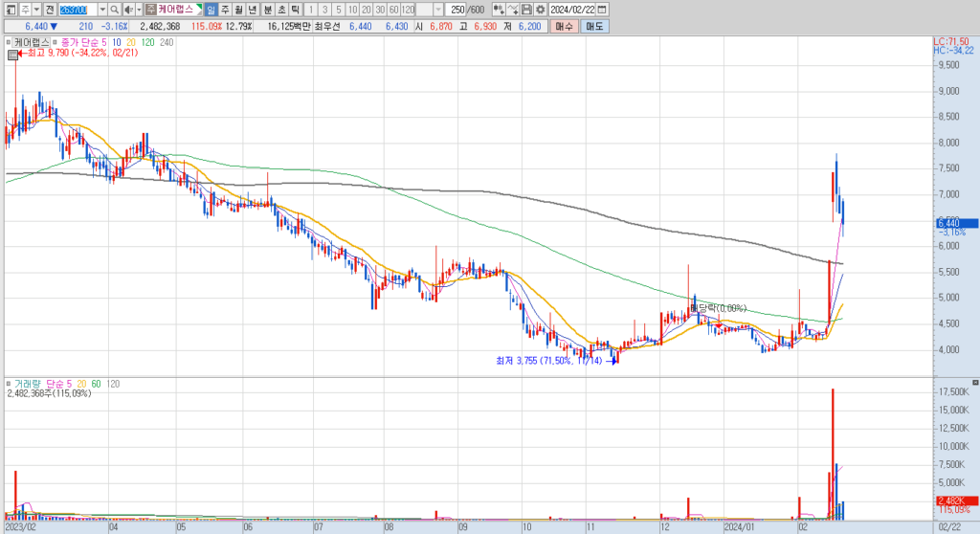
Task: Switch to 틱 (tick) chart period
Action: tap(295, 10)
